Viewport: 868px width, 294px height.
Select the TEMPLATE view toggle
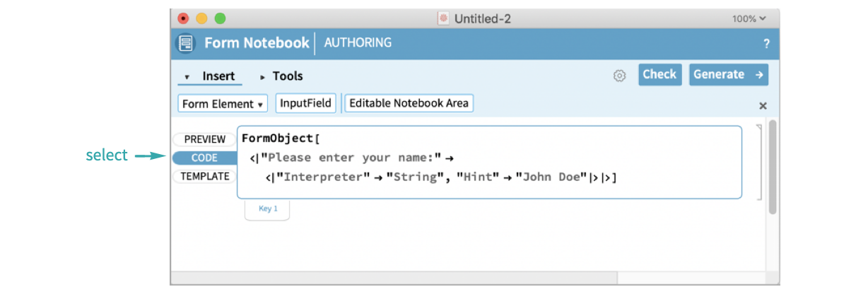(205, 176)
